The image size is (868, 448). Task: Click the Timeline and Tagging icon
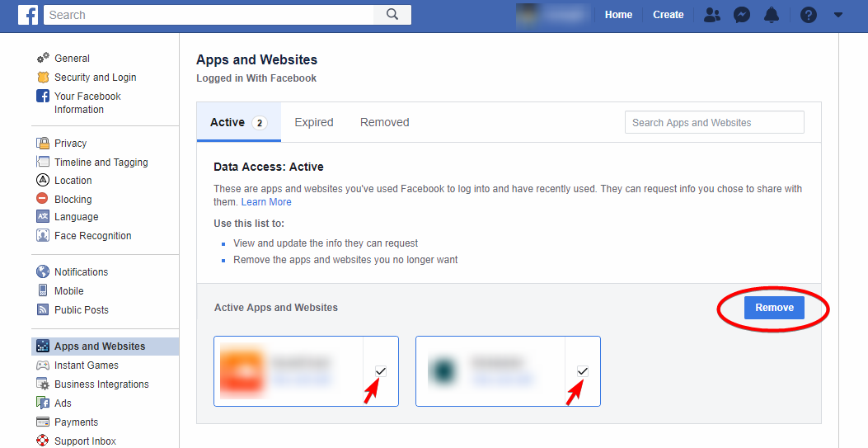click(x=43, y=162)
